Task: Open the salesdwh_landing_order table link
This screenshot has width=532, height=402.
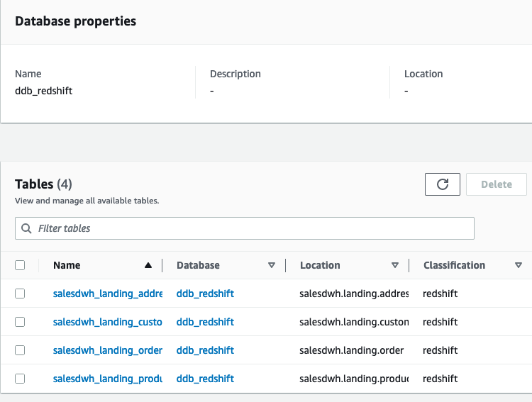Action: coord(108,350)
